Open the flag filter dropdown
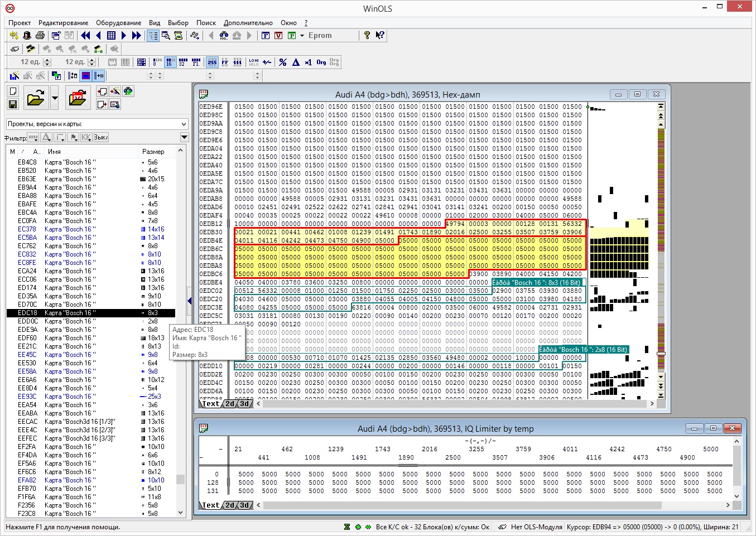 point(74,137)
